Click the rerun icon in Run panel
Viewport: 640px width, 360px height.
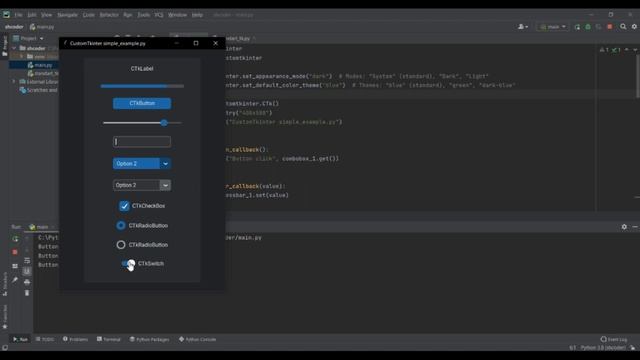[15, 239]
